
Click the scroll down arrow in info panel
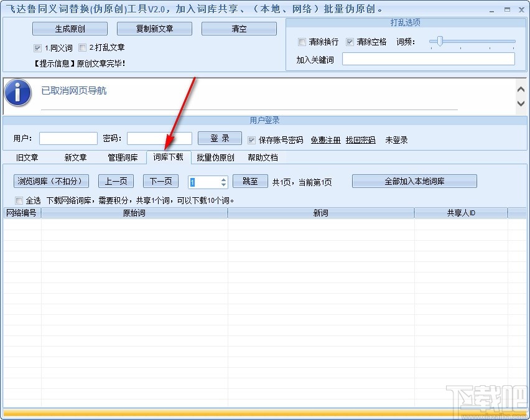(521, 103)
